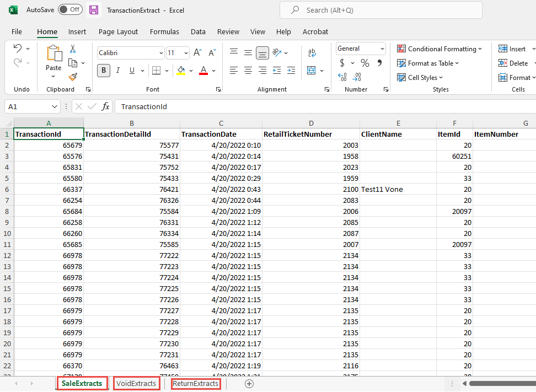Apply Comma Style number formatting
Image resolution: width=536 pixels, height=392 pixels.
[380, 63]
